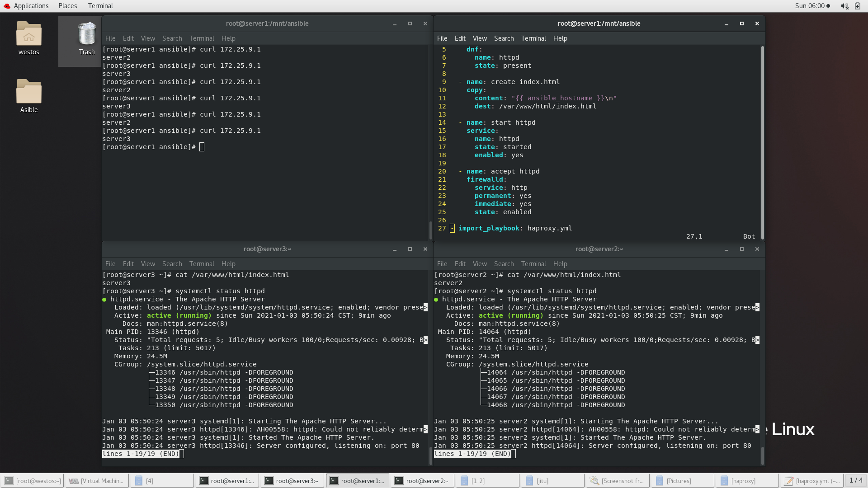Click the 1 / 4 workspace switcher

(x=856, y=480)
